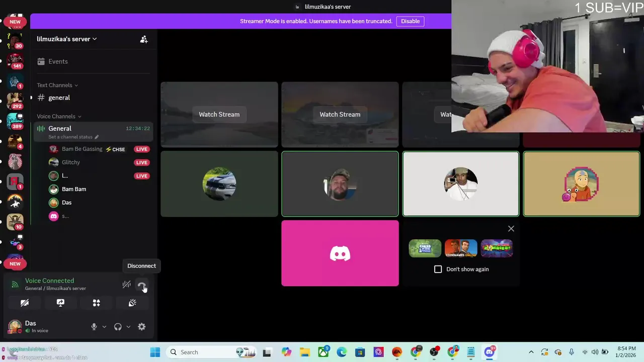This screenshot has width=644, height=362.
Task: Open server with 141 notification badge
Action: 15,61
